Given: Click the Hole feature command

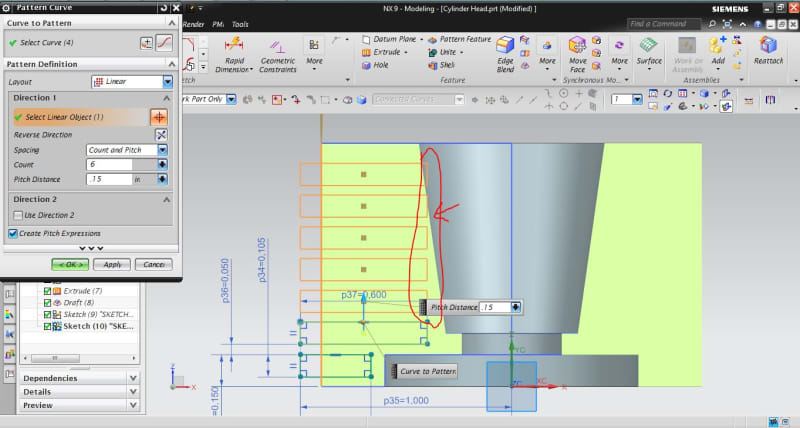Looking at the screenshot, I should tap(375, 65).
